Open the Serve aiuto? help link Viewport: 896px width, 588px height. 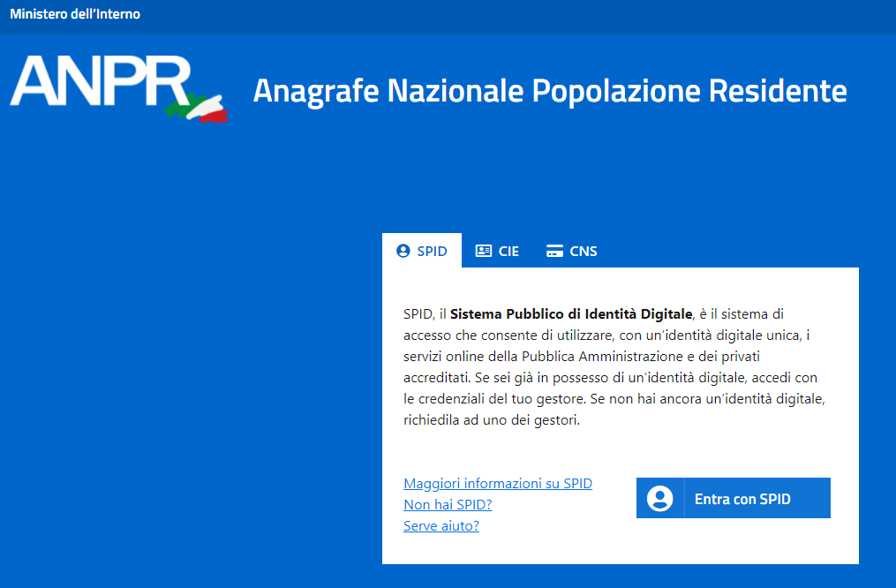pyautogui.click(x=440, y=525)
